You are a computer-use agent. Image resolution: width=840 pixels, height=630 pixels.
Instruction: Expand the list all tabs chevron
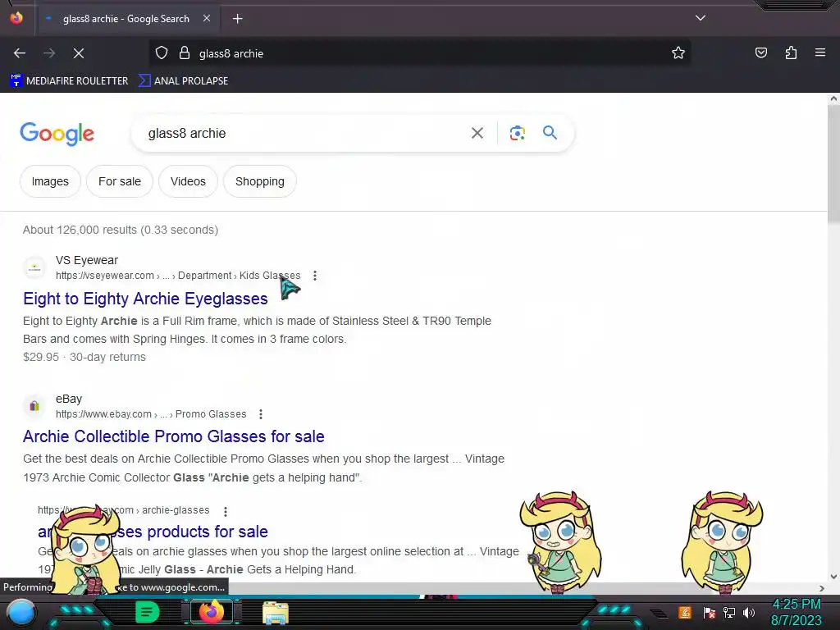[x=701, y=18]
